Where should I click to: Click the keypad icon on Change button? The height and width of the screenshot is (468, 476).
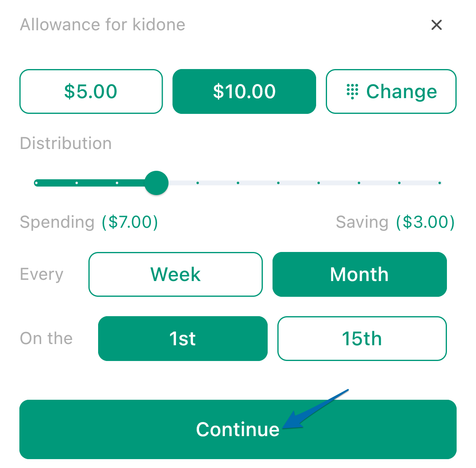(x=352, y=91)
